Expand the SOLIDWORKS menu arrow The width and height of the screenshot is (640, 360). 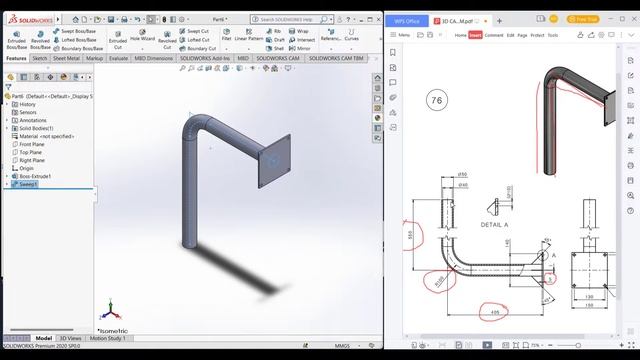[58, 19]
